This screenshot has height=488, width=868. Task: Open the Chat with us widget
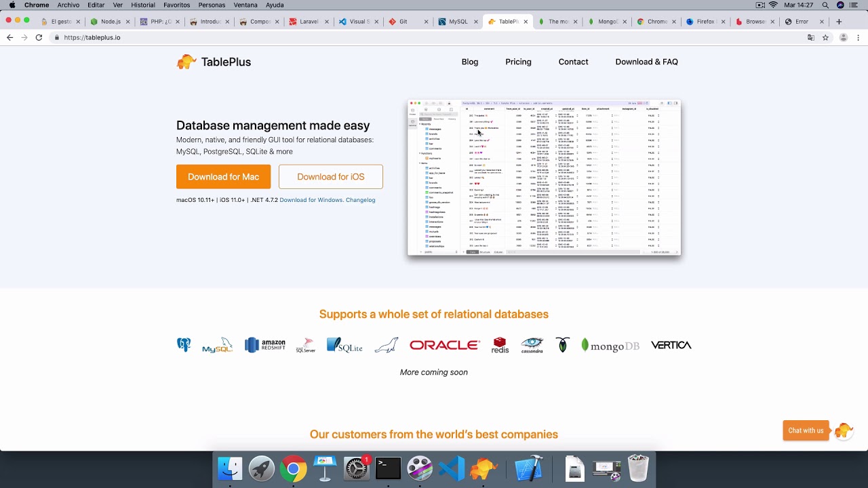click(x=806, y=430)
